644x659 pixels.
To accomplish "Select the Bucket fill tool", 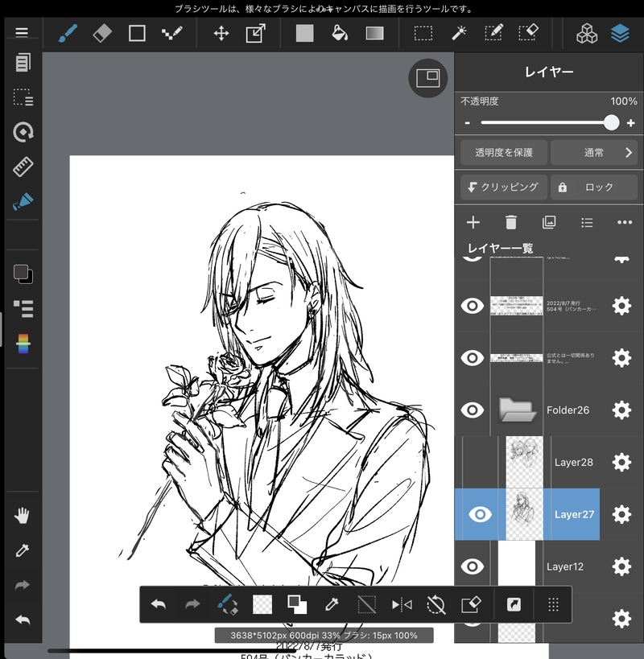I will tap(340, 33).
